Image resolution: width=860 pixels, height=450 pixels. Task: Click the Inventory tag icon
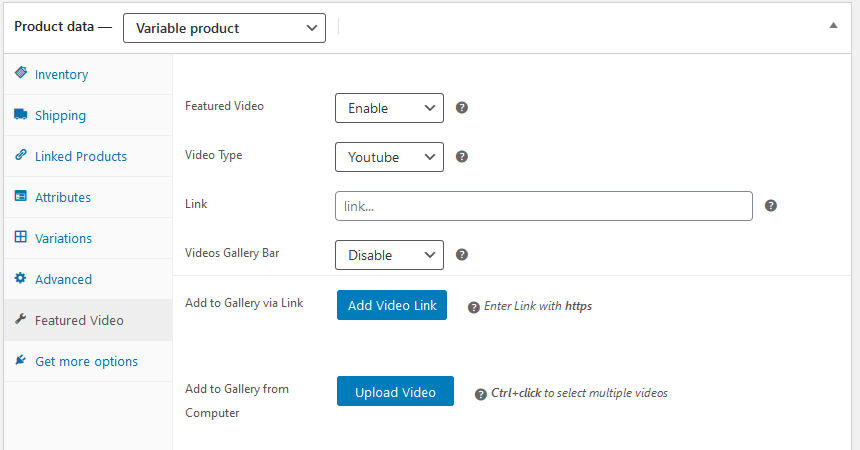[20, 74]
